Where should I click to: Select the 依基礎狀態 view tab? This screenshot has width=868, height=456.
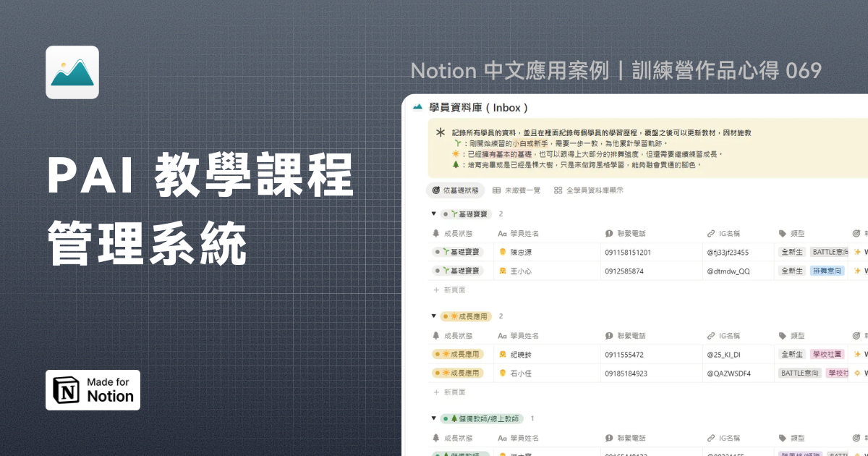click(455, 190)
